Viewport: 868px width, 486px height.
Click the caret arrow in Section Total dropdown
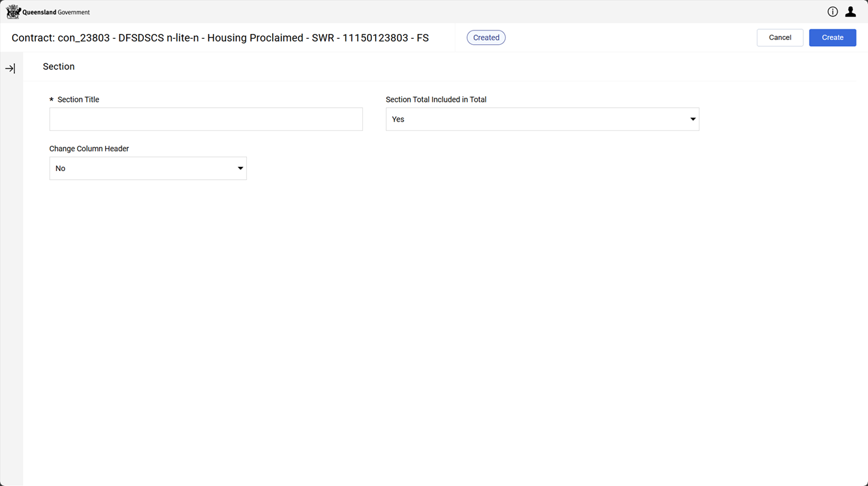click(x=693, y=119)
